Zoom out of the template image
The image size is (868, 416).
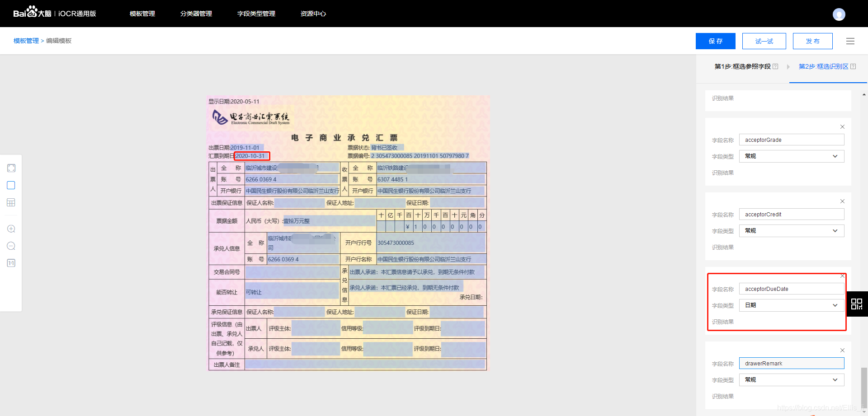[11, 246]
